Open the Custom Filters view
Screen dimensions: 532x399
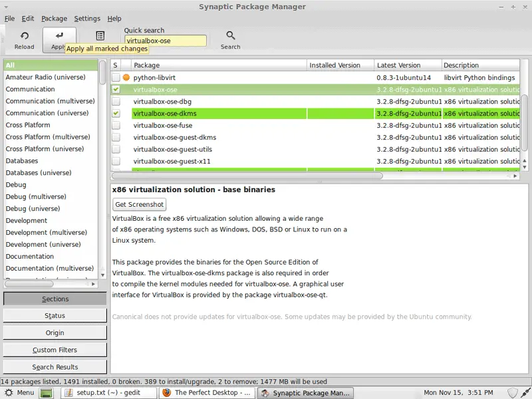(x=55, y=350)
